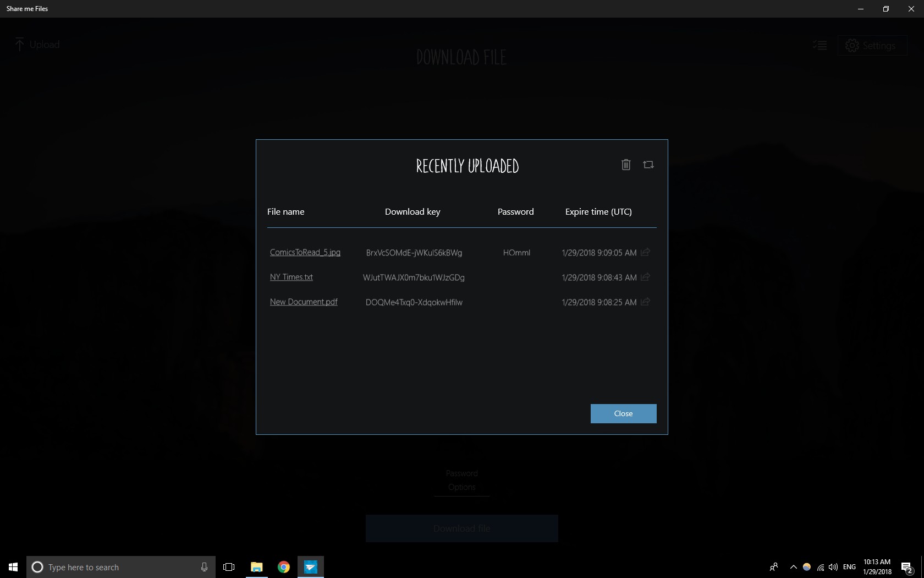Screen dimensions: 924x578
Task: Open the Action Center notifications
Action: point(906,567)
